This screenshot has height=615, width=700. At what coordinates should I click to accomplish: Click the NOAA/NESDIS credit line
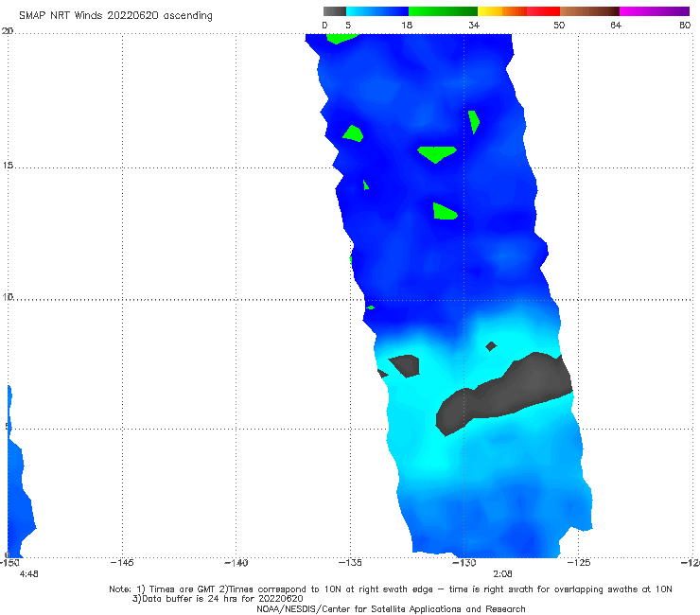pos(391,609)
